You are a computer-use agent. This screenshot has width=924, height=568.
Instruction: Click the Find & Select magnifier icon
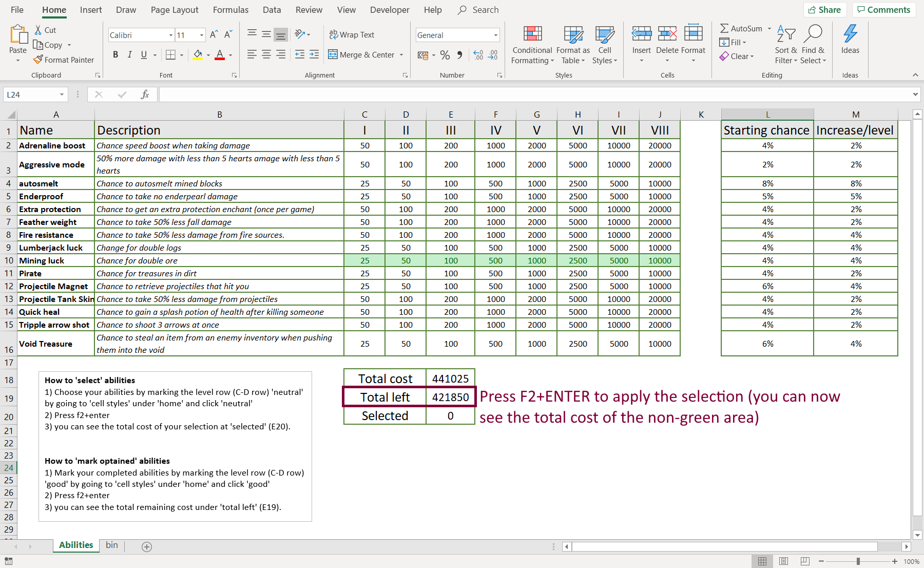point(813,34)
